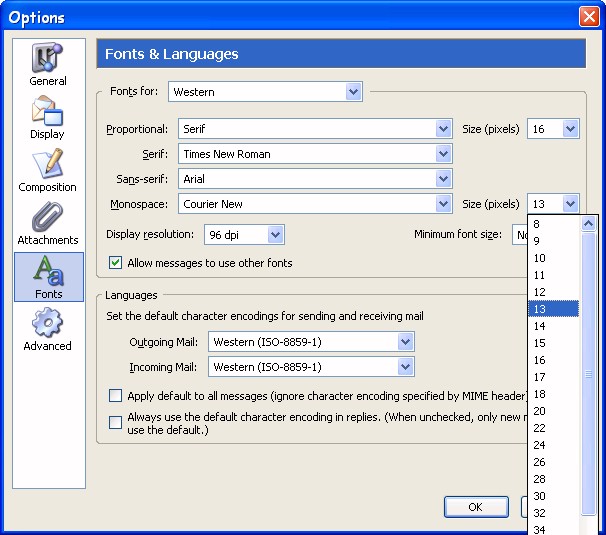
Task: Open the Monospace Courier New dropdown
Action: tap(315, 204)
